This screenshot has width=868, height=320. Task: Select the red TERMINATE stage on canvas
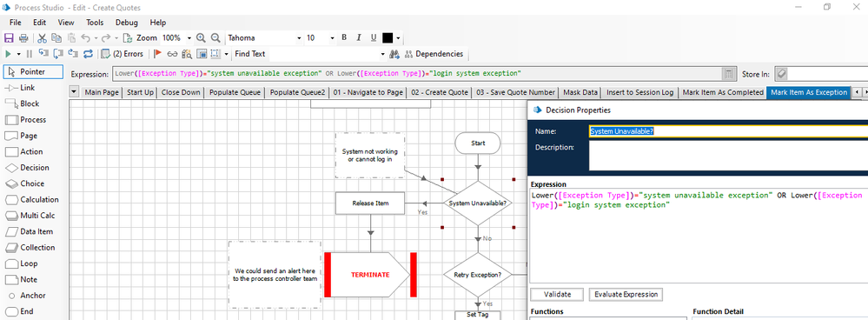(x=370, y=275)
